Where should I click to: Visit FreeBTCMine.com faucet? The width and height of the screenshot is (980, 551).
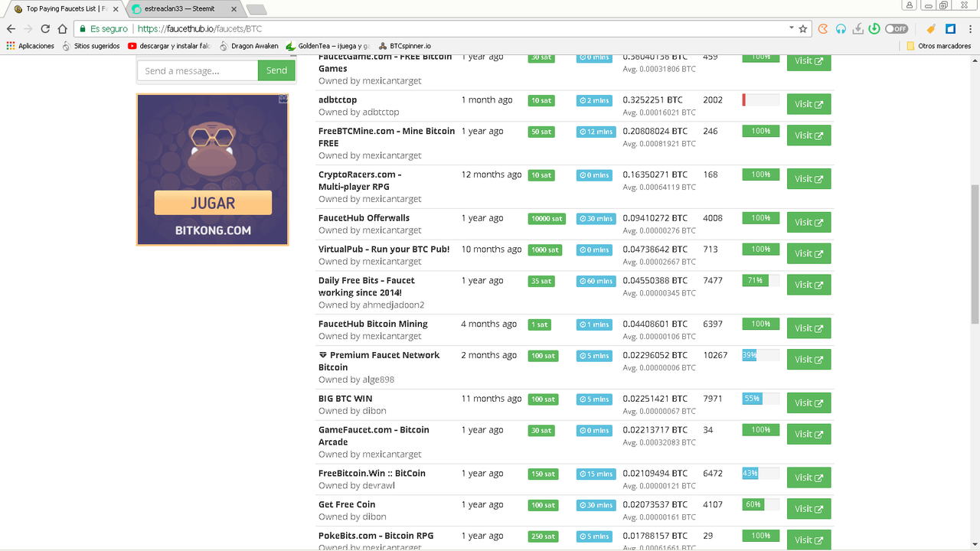tap(808, 135)
